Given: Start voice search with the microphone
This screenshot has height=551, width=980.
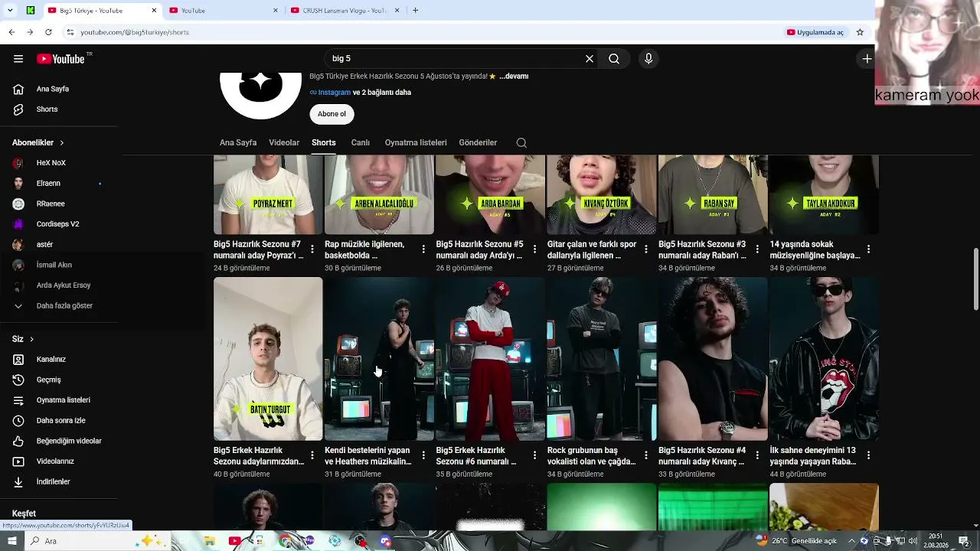Looking at the screenshot, I should 648,59.
